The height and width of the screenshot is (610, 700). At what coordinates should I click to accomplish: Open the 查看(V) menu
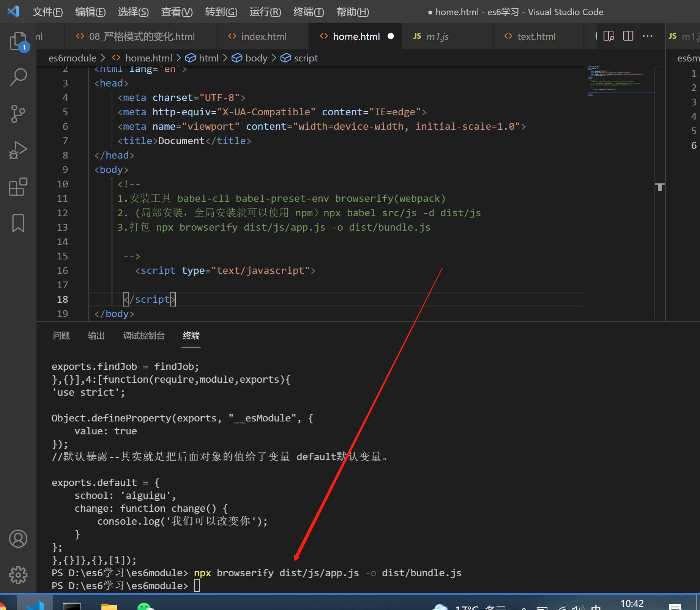point(177,12)
